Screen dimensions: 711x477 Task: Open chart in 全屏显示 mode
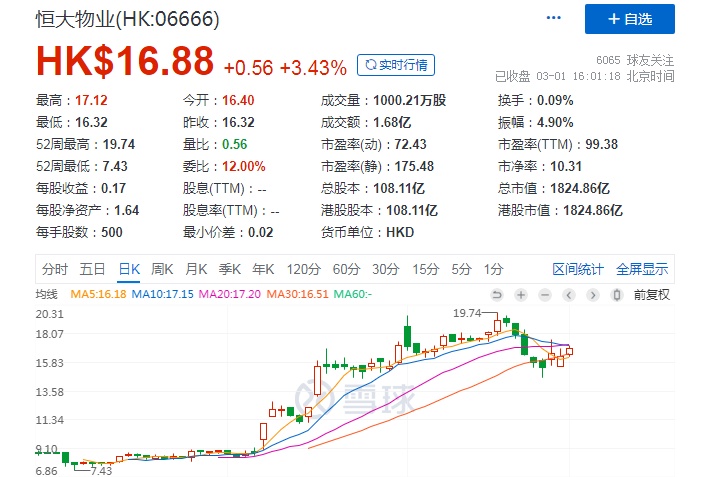642,269
